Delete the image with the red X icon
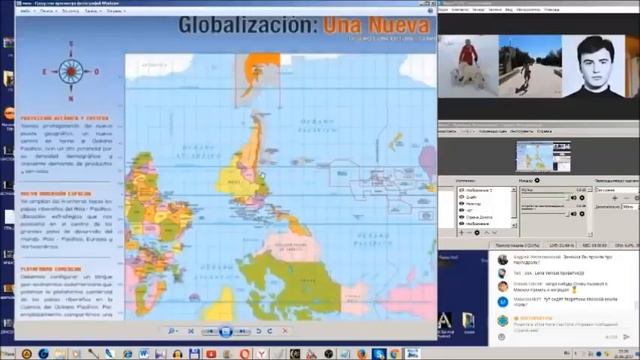Screen dimensions: 640x360 (x=285, y=331)
